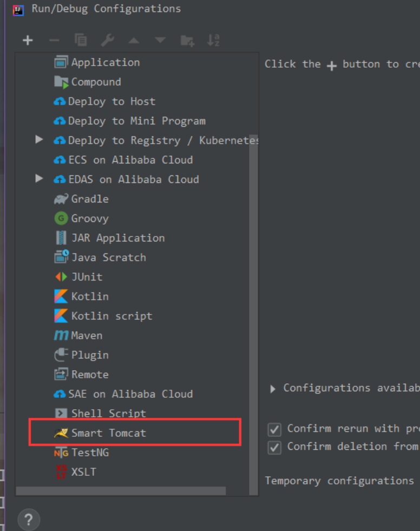Click the Kotlin script logo icon
Viewport: 420px width, 531px height.
[61, 316]
